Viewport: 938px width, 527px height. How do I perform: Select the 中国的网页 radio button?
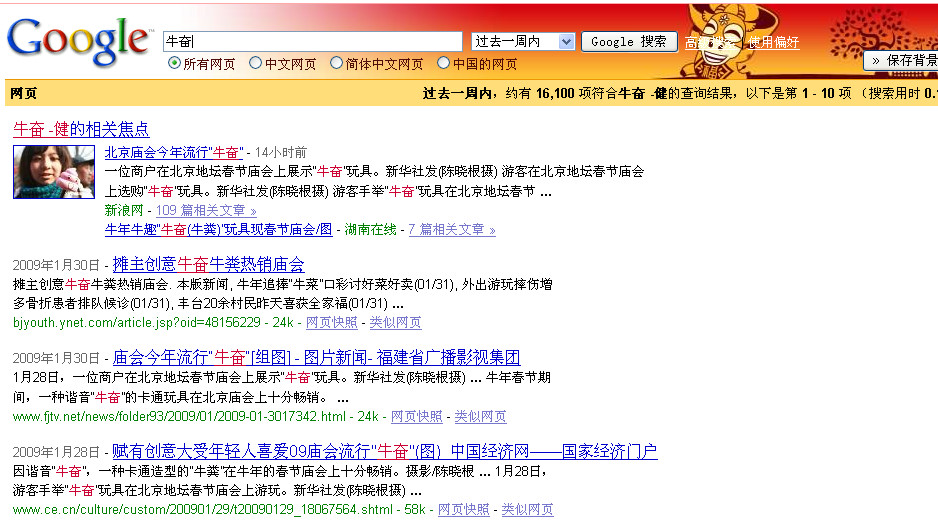pyautogui.click(x=443, y=63)
